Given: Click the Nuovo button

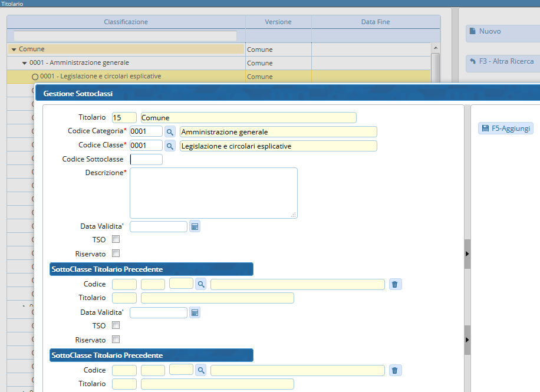Looking at the screenshot, I should (x=501, y=31).
